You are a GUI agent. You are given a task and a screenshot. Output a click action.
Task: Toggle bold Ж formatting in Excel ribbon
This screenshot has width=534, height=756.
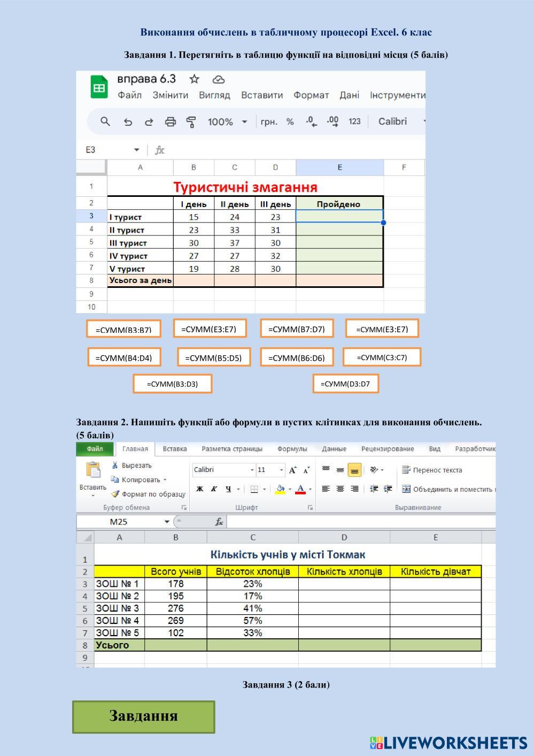click(199, 488)
